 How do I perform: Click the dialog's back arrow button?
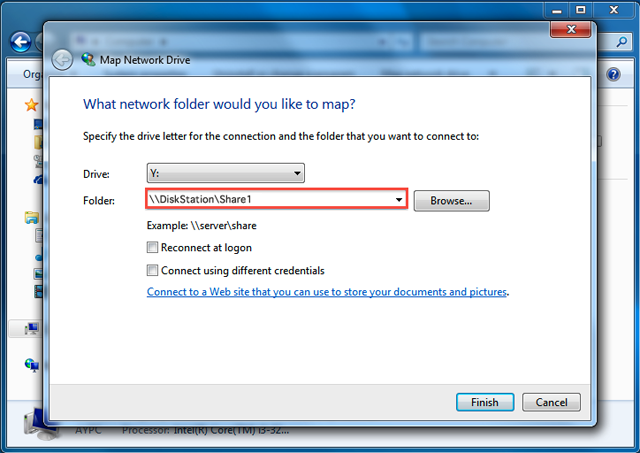(62, 60)
